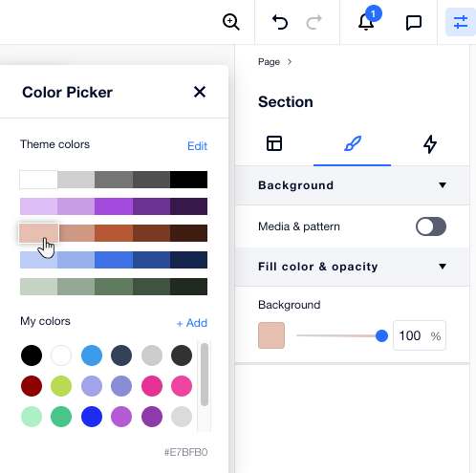Click the redo arrow icon
The image size is (476, 473).
(x=314, y=22)
